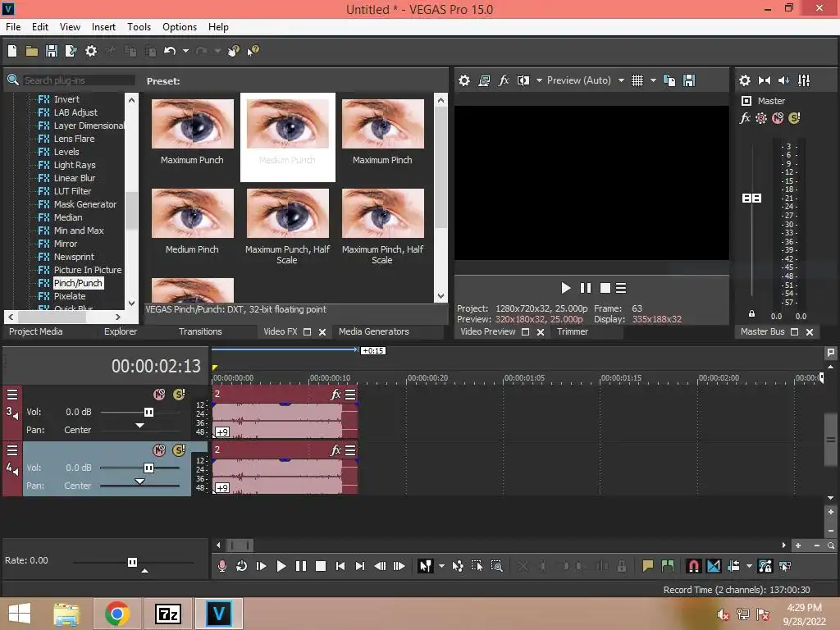Screen dimensions: 840x630
Task: Insert a region with green icon
Action: pyautogui.click(x=668, y=566)
